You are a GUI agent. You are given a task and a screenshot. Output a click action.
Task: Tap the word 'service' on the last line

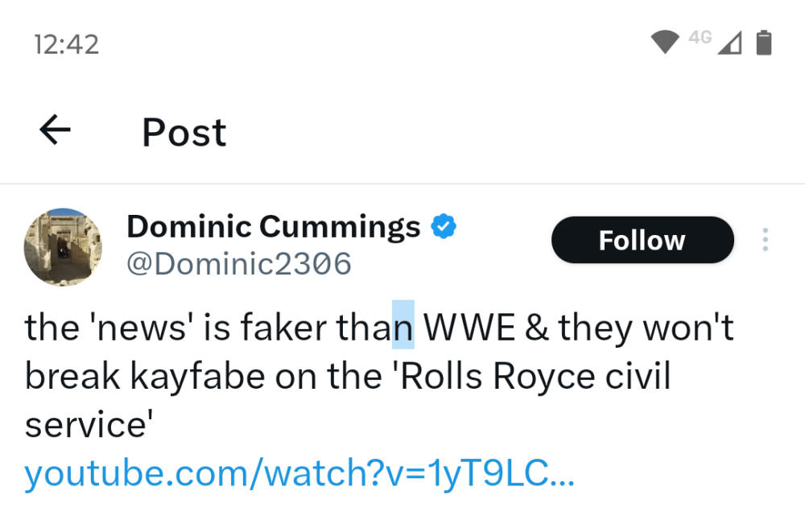click(86, 426)
